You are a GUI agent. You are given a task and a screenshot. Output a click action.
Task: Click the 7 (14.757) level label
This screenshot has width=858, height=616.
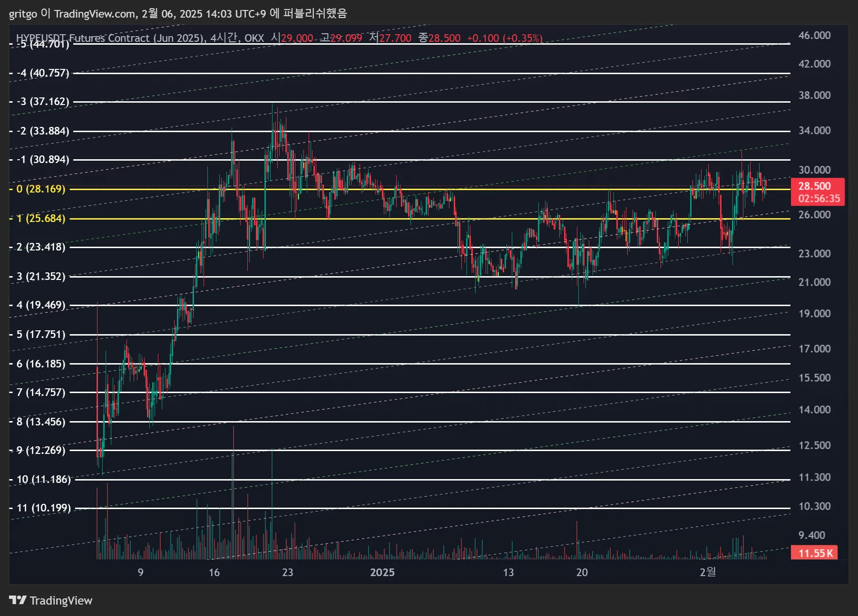click(x=41, y=392)
